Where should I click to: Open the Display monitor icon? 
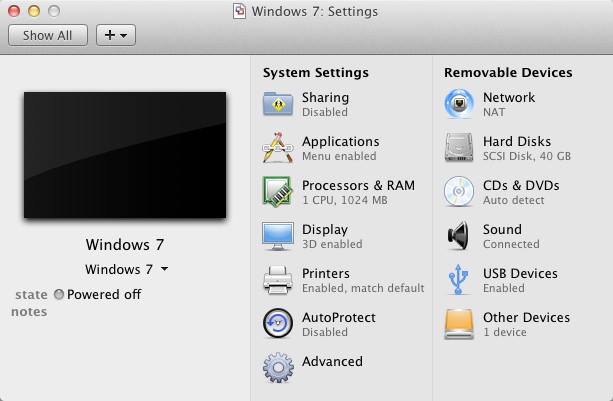(278, 236)
